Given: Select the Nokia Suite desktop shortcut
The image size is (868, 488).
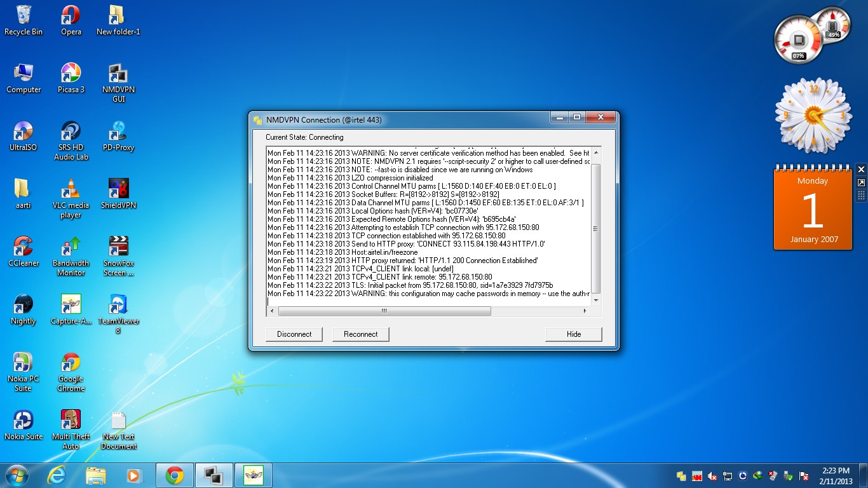Looking at the screenshot, I should pyautogui.click(x=24, y=425).
